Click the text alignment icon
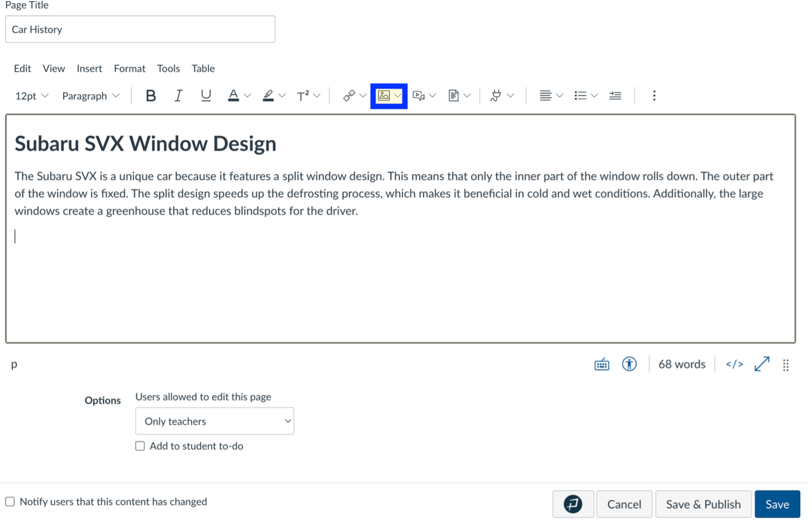Image resolution: width=812 pixels, height=521 pixels. [x=545, y=96]
